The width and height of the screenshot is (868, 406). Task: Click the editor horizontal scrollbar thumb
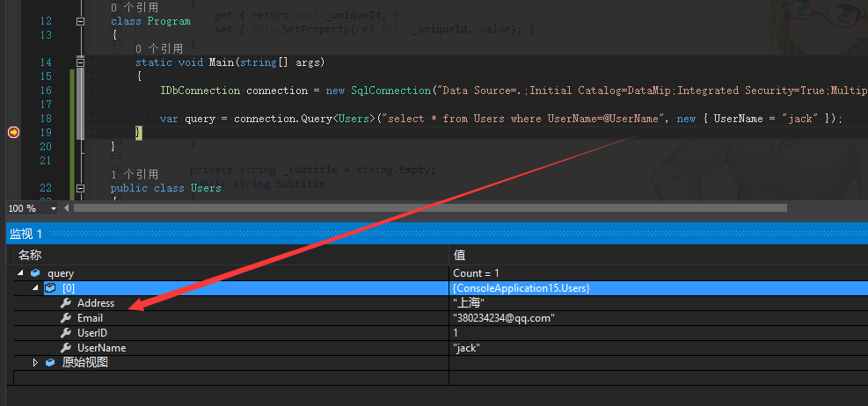(429, 208)
